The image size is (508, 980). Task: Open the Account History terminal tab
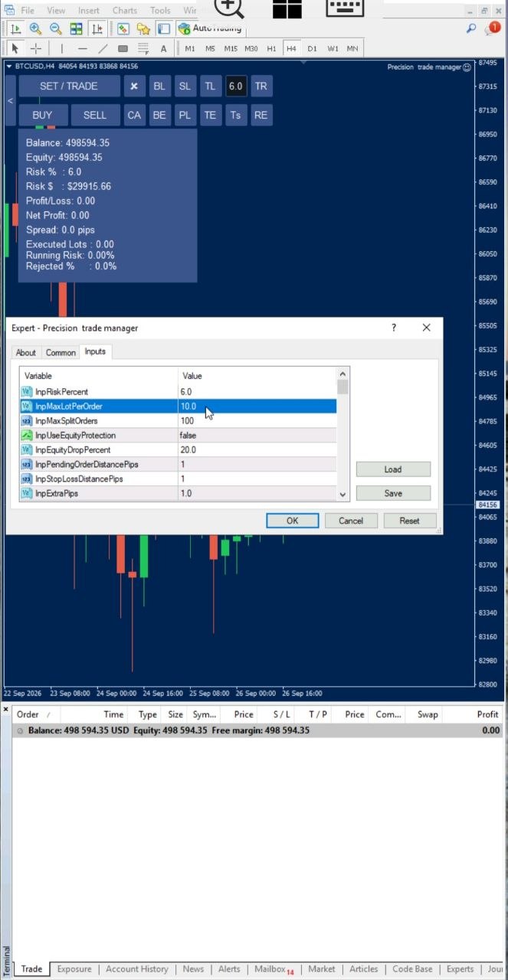(137, 969)
